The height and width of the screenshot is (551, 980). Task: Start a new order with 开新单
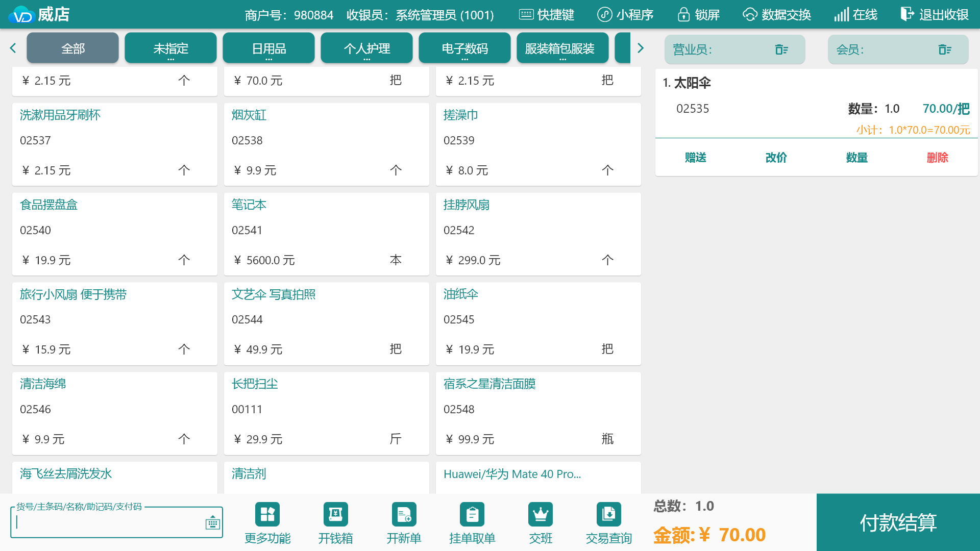click(x=404, y=514)
